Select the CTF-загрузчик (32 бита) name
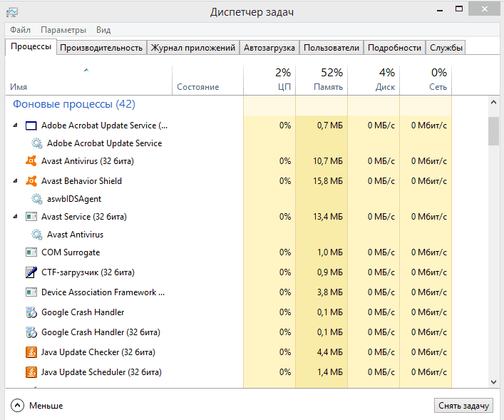The height and width of the screenshot is (420, 504). pyautogui.click(x=88, y=272)
